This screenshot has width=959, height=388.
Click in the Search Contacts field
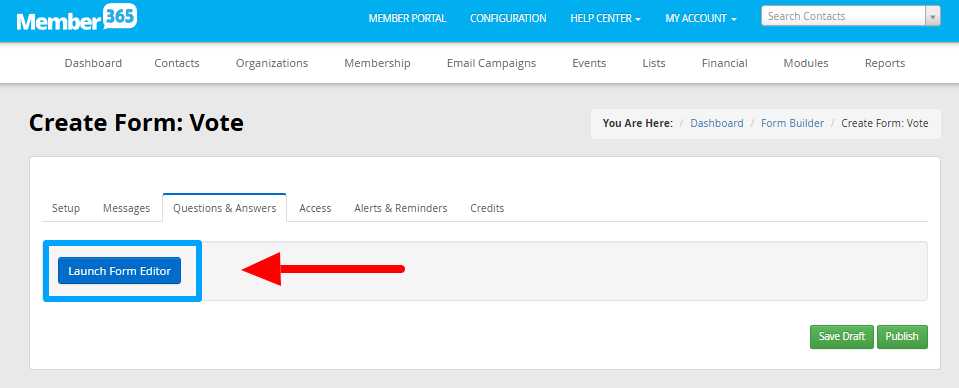(x=843, y=17)
